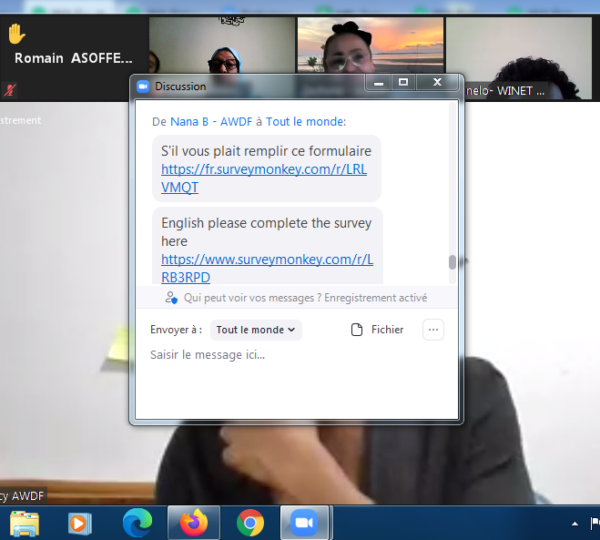This screenshot has height=540, width=600.
Task: Click the raised hand icon on Romain's tile
Action: click(16, 34)
